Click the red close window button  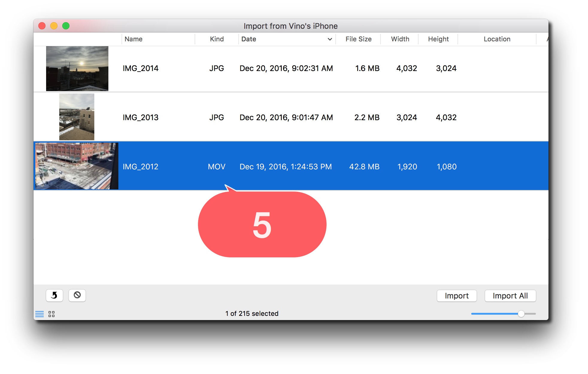point(42,26)
